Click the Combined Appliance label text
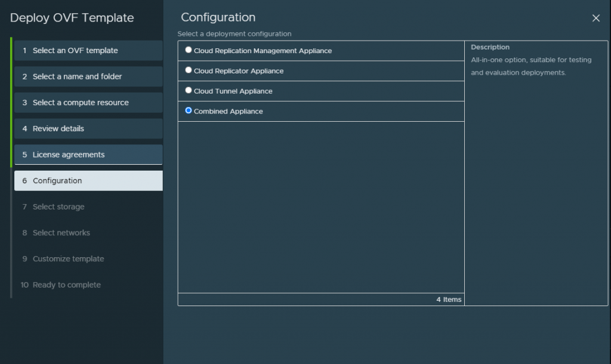 pyautogui.click(x=229, y=112)
